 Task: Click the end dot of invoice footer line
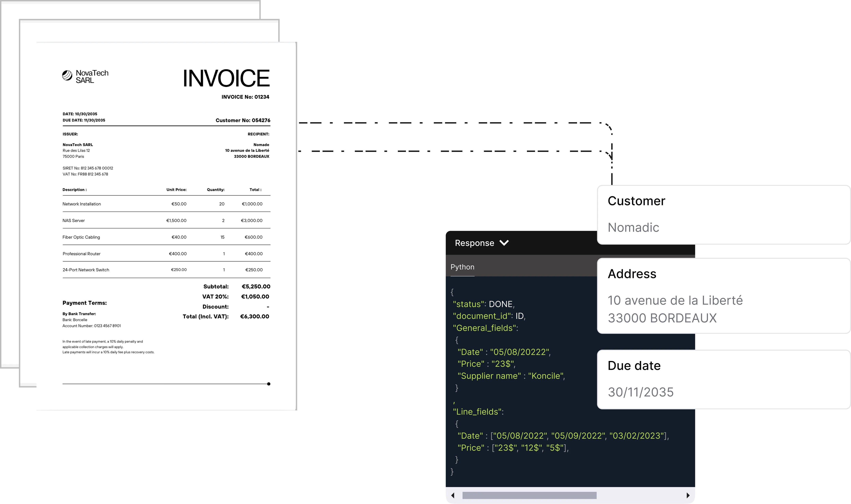[x=269, y=384]
